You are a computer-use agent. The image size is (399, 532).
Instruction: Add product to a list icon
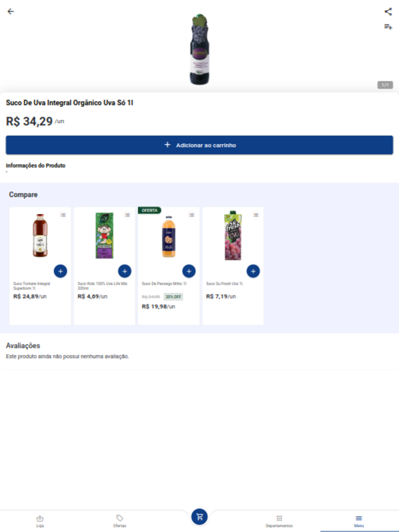(x=388, y=27)
